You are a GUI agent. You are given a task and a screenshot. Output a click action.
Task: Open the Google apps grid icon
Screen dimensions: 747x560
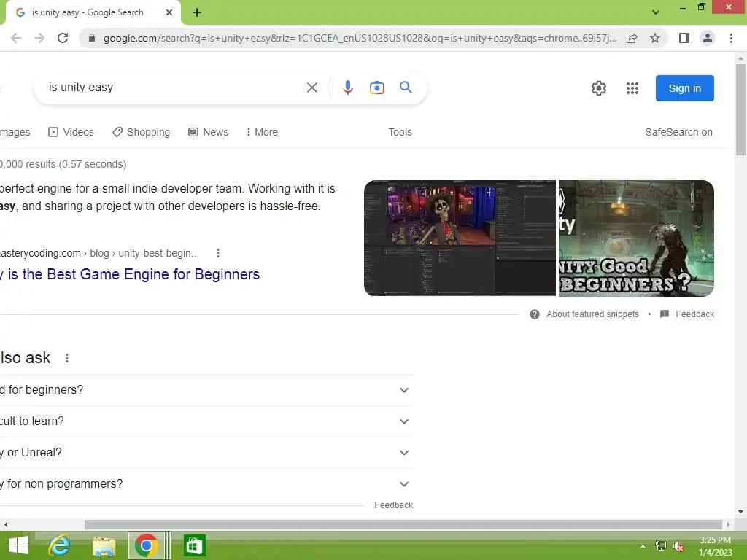(632, 88)
